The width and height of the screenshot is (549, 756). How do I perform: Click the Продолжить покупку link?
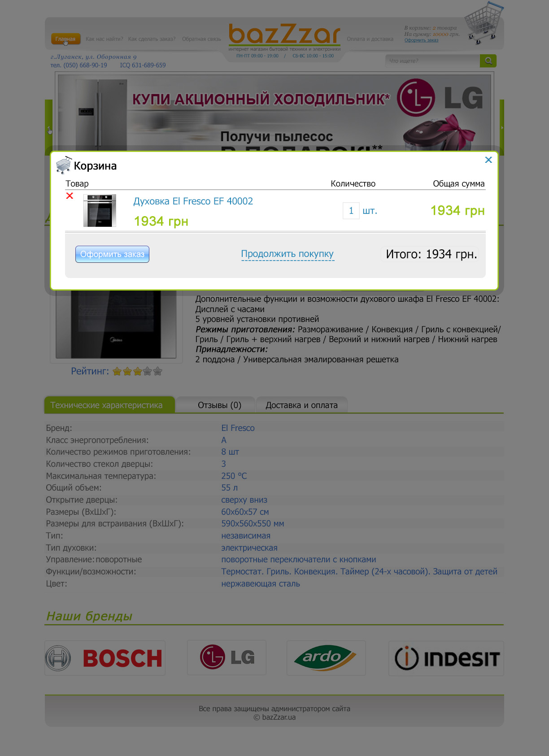pos(288,254)
